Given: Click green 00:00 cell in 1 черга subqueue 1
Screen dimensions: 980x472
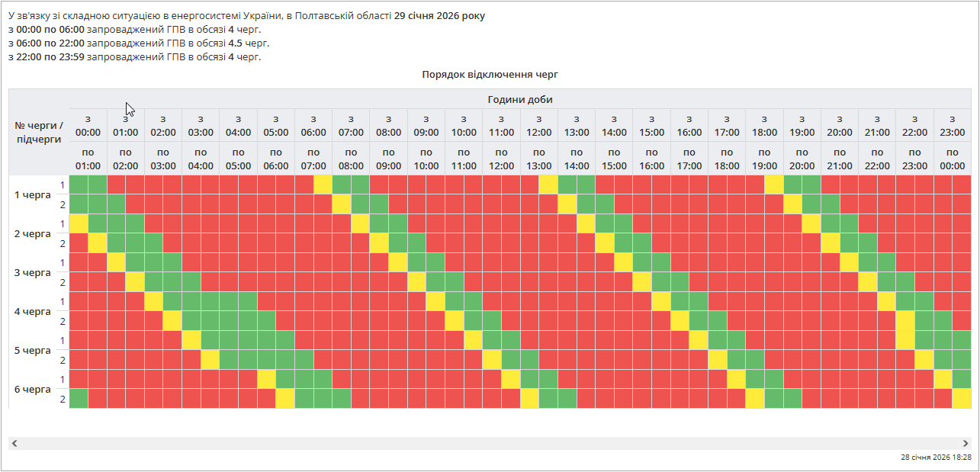Looking at the screenshot, I should (x=79, y=185).
